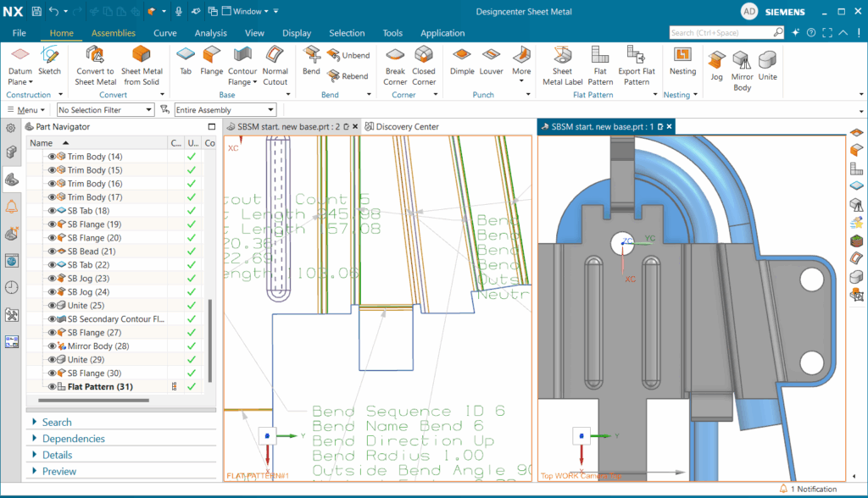Hide the SB Bead (21) feature

tap(52, 252)
